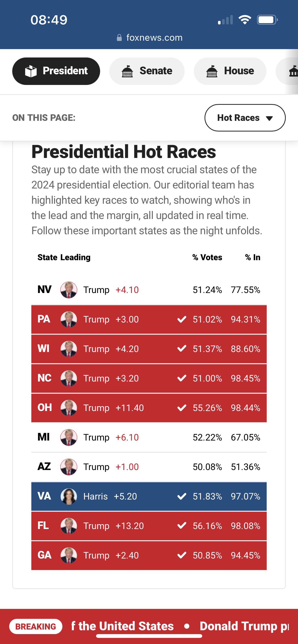
Task: Tap the dropdown arrow next to Hot Races
Action: pos(269,118)
